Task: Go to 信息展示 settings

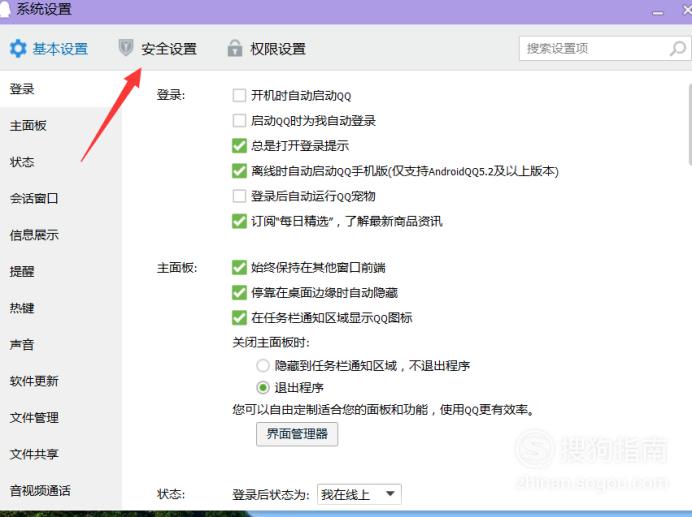Action: coord(60,235)
